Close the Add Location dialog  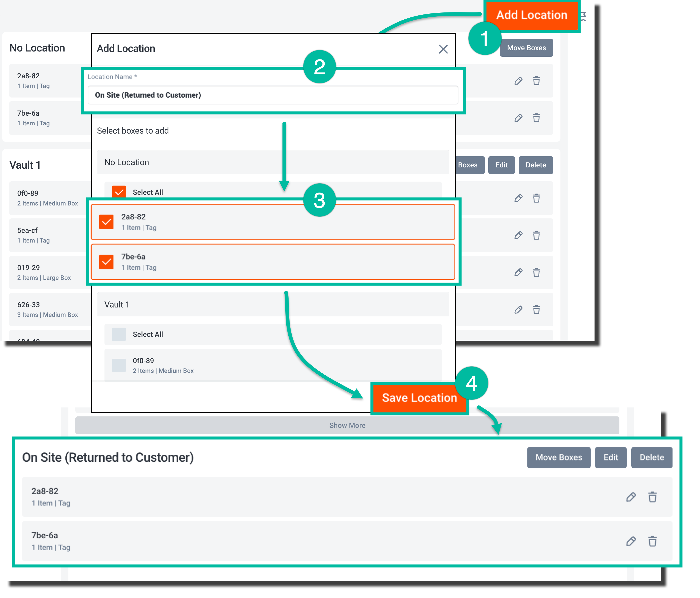(x=443, y=49)
